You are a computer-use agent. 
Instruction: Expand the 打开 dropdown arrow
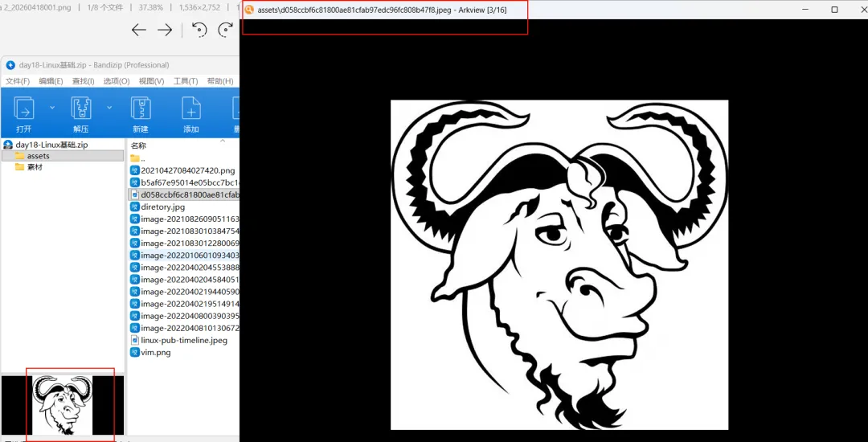point(52,108)
